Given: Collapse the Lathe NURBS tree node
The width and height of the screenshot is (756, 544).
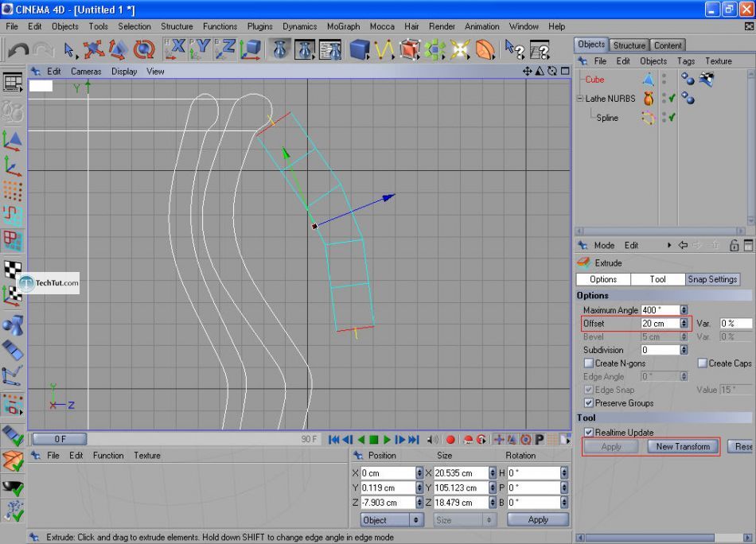Looking at the screenshot, I should 580,99.
